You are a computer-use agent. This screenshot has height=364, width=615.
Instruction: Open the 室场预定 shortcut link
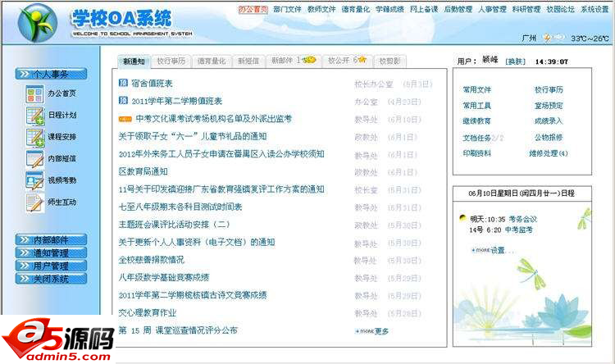click(x=549, y=106)
